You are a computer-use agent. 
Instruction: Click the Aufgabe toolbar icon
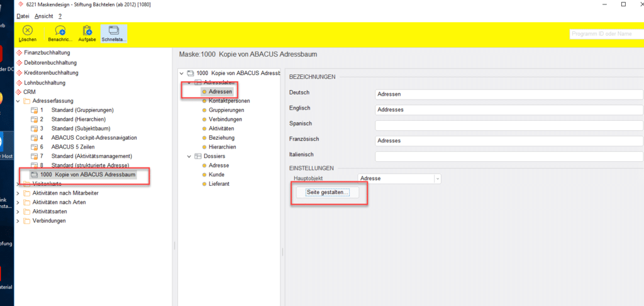point(87,33)
